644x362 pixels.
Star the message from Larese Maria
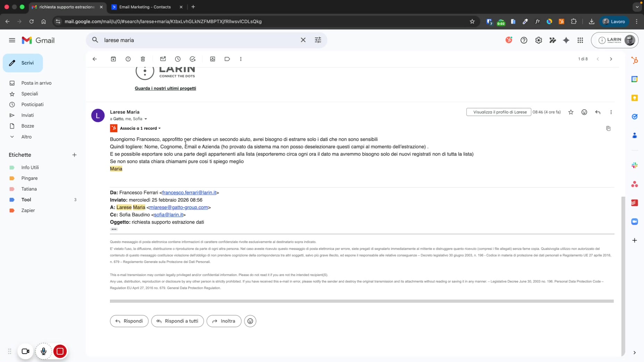point(571,112)
